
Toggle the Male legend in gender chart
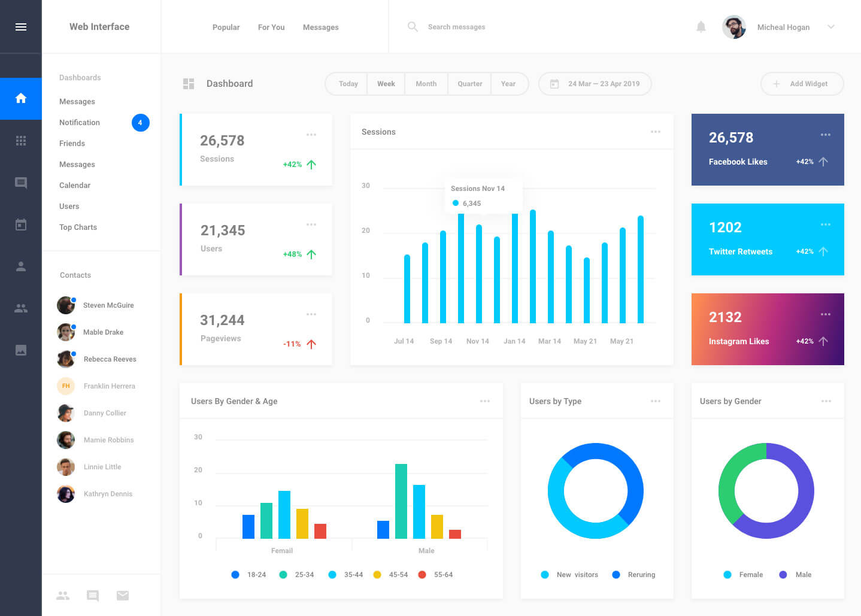tap(795, 575)
